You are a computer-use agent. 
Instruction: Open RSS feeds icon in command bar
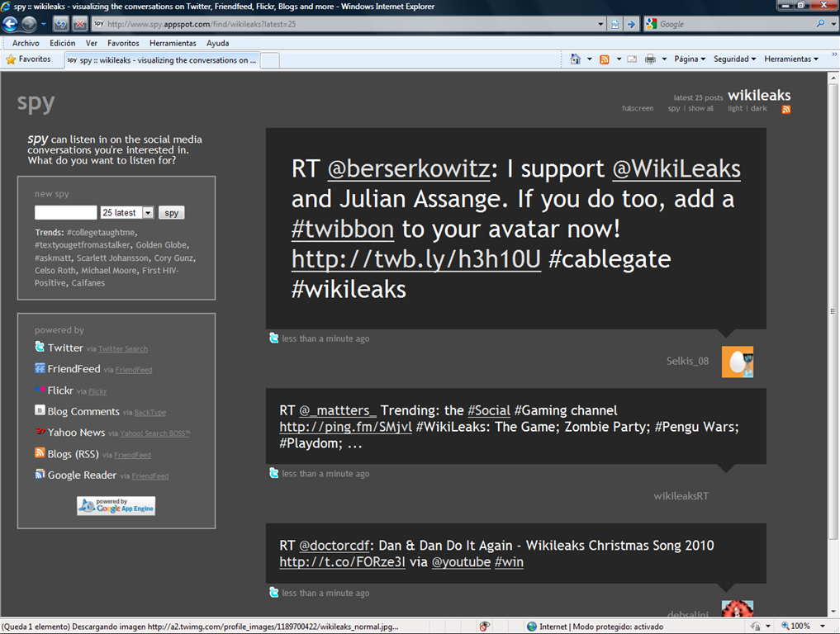click(605, 59)
